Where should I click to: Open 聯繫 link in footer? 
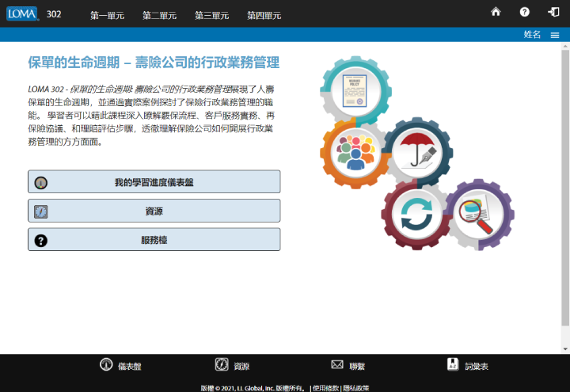click(357, 366)
